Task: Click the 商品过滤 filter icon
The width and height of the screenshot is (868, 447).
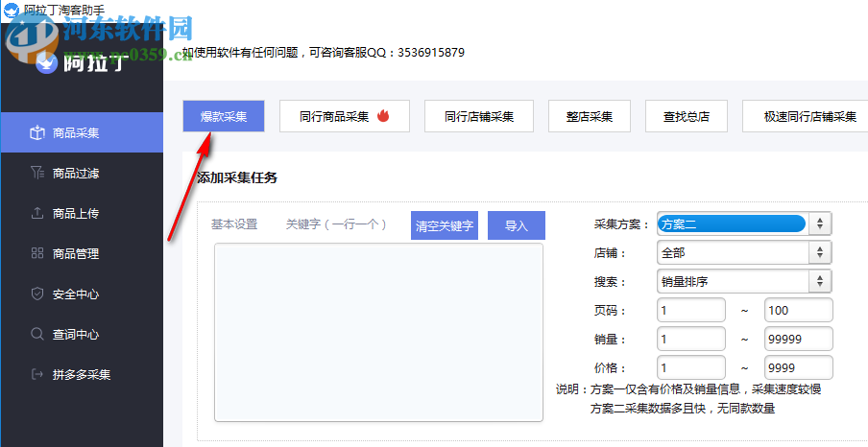Action: pos(37,174)
